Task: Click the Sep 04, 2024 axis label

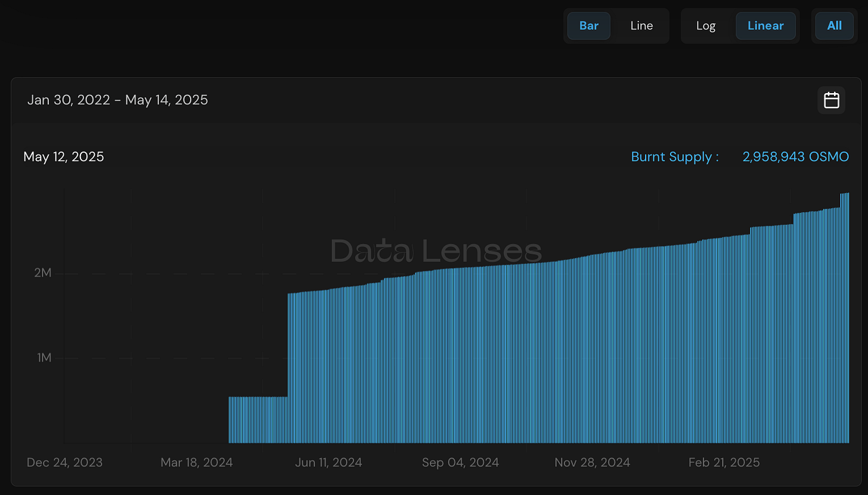Action: coord(460,462)
